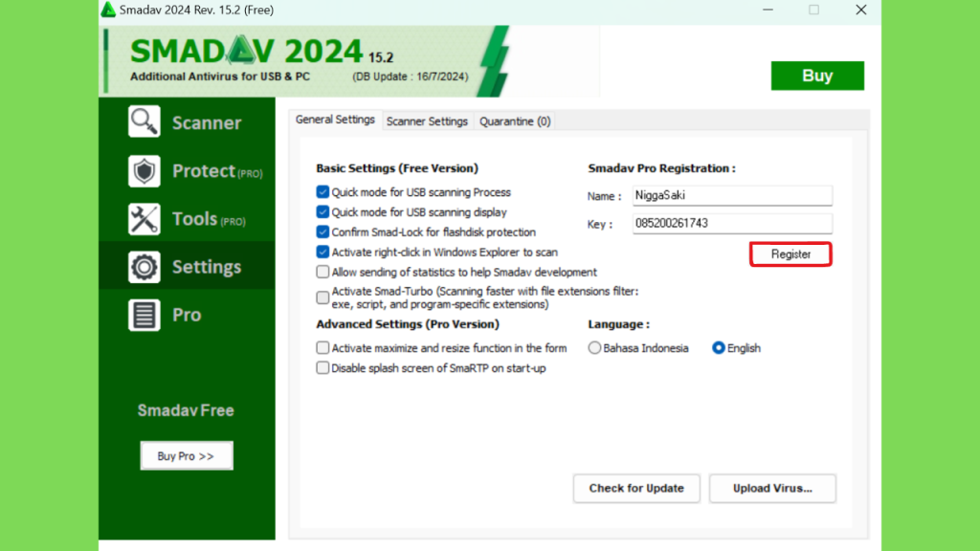Image resolution: width=980 pixels, height=551 pixels.
Task: Open the Protect (PRO) section label
Action: click(x=217, y=171)
